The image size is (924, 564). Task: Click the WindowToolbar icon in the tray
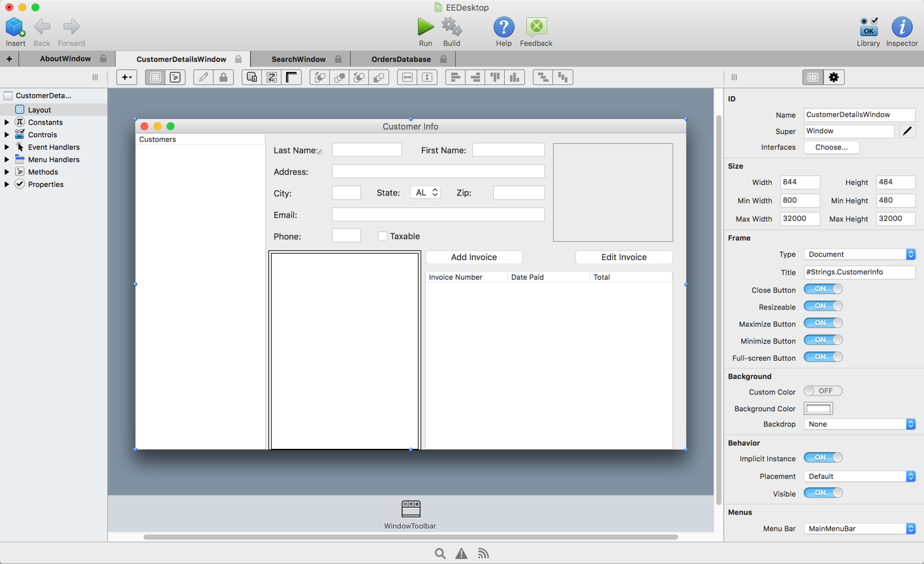[x=410, y=509]
